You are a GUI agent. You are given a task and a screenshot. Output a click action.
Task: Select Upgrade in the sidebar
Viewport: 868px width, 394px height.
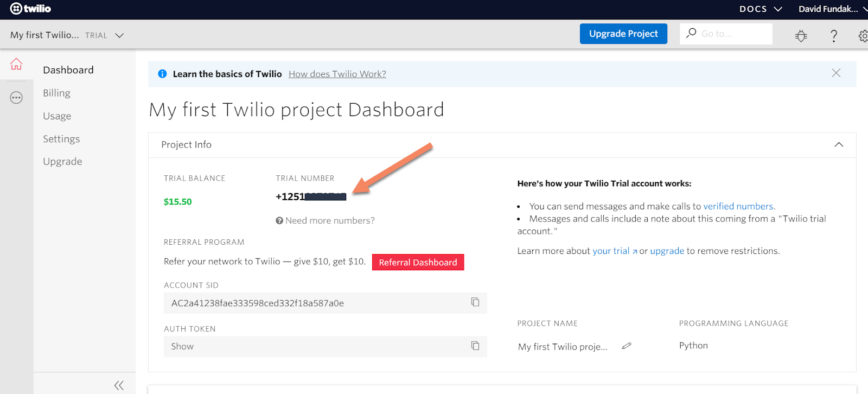pyautogui.click(x=62, y=161)
